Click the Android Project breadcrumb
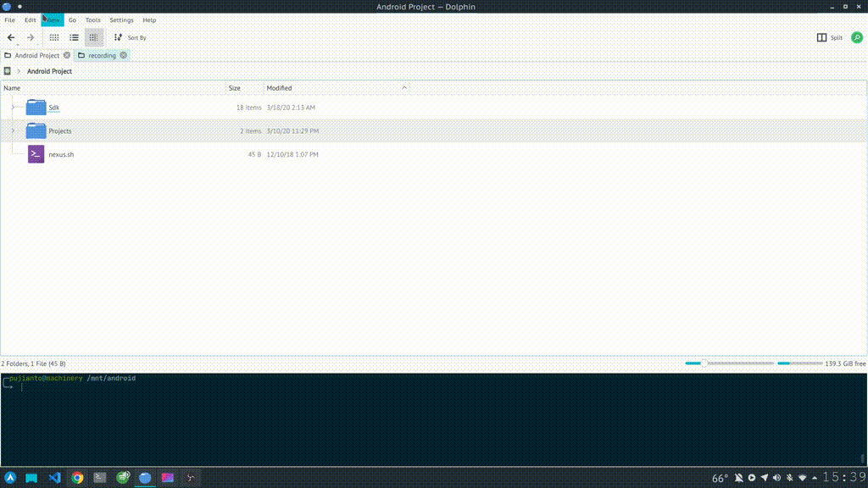Viewport: 868px width, 488px height. pos(49,71)
